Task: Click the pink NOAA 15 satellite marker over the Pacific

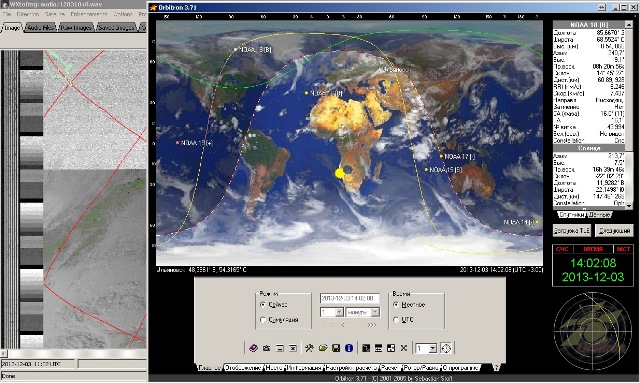Action: coord(177,143)
